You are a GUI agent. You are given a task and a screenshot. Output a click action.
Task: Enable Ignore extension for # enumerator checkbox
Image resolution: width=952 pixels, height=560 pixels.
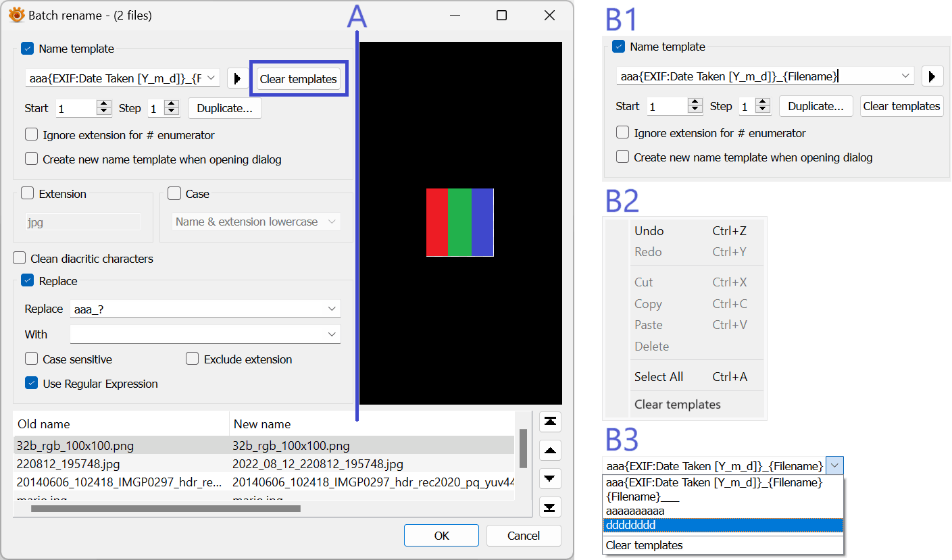(32, 135)
